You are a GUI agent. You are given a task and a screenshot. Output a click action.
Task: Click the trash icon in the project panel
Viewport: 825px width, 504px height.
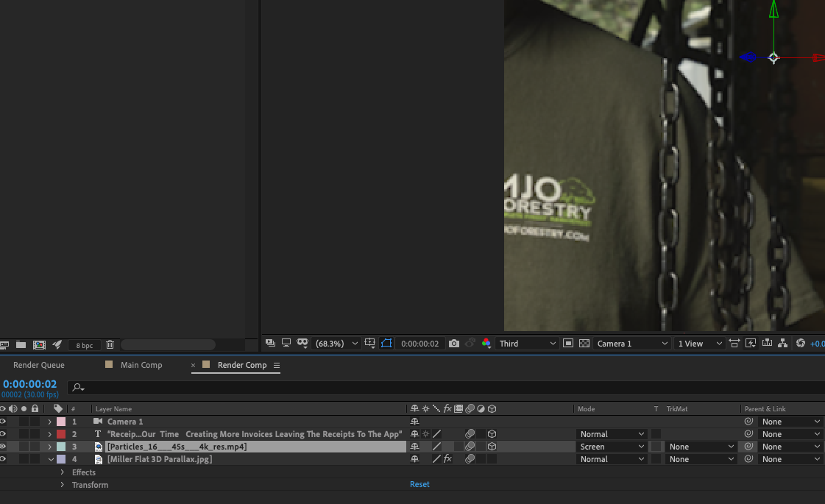109,344
